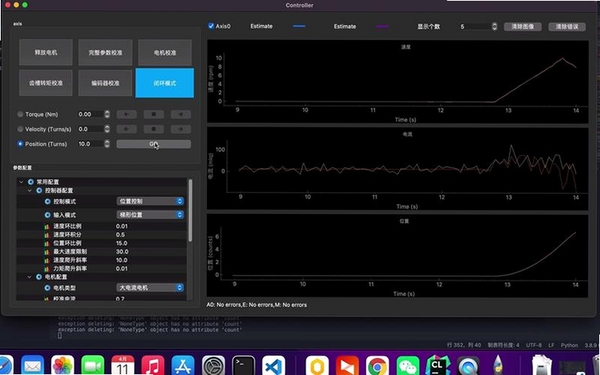600x375 pixels.
Task: Click the 最大速度限制 value 30.0
Action: (x=122, y=252)
